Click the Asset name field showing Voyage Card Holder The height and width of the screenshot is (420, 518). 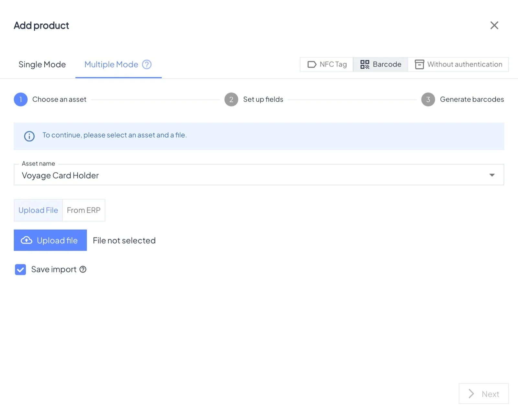(259, 175)
